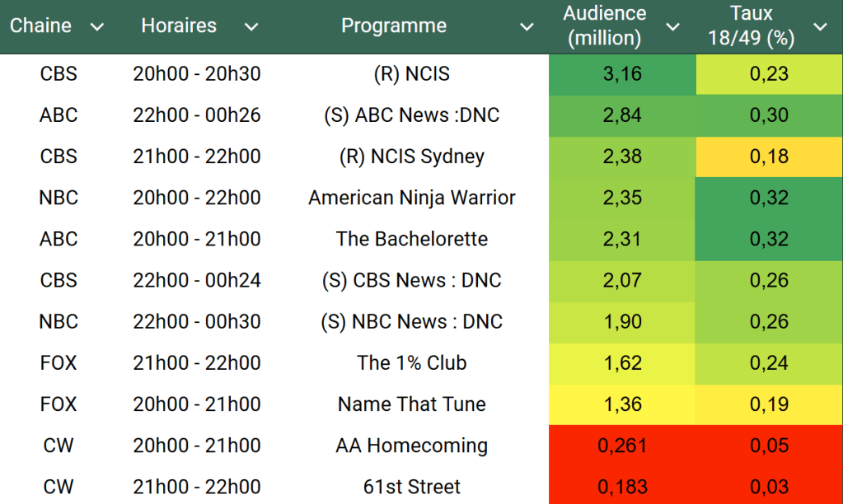Click the American Ninja Warrior cell
The height and width of the screenshot is (504, 843).
coord(411,198)
